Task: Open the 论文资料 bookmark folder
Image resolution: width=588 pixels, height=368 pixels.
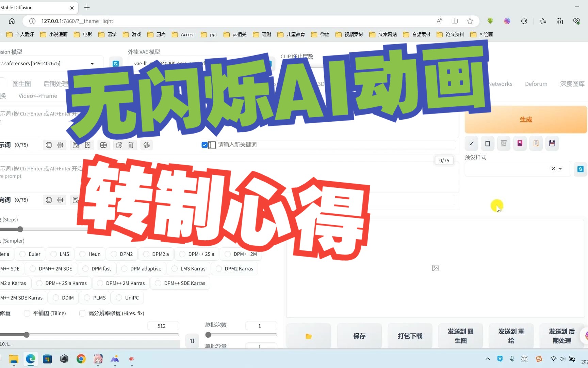Action: click(450, 34)
